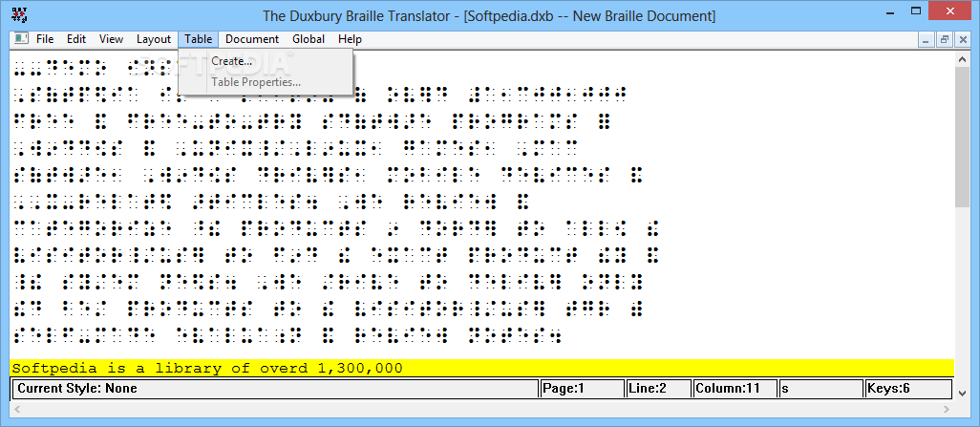Minimize the inner document window

(926, 39)
